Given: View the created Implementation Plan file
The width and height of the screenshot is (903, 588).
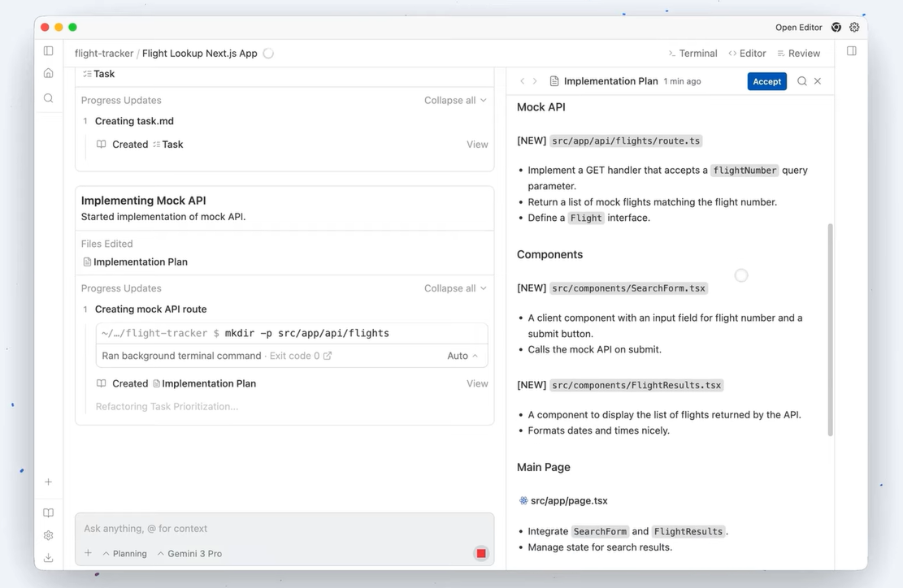Looking at the screenshot, I should point(477,383).
